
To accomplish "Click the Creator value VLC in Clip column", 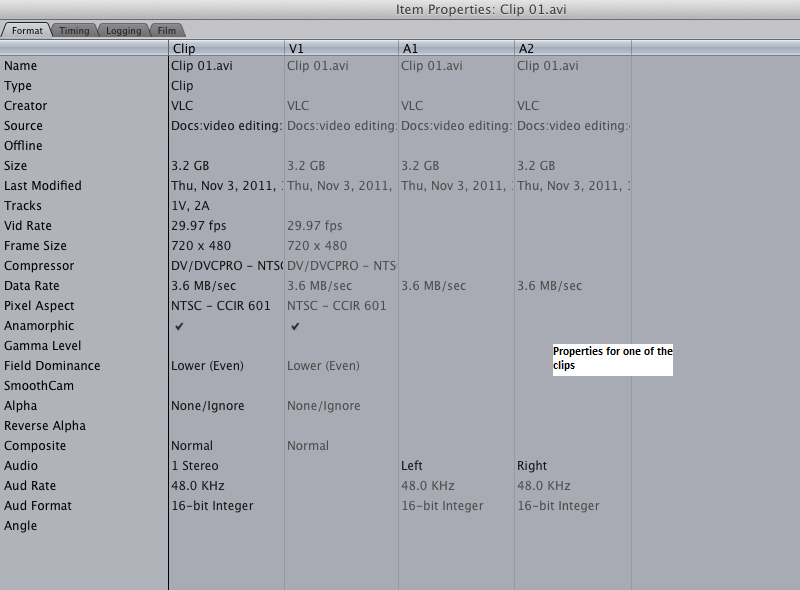I will point(182,106).
